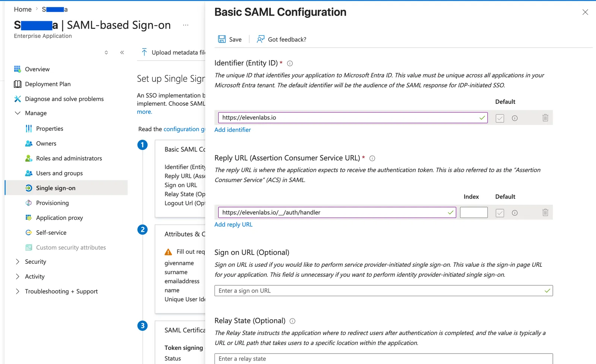Expand the Security section

pyautogui.click(x=18, y=262)
